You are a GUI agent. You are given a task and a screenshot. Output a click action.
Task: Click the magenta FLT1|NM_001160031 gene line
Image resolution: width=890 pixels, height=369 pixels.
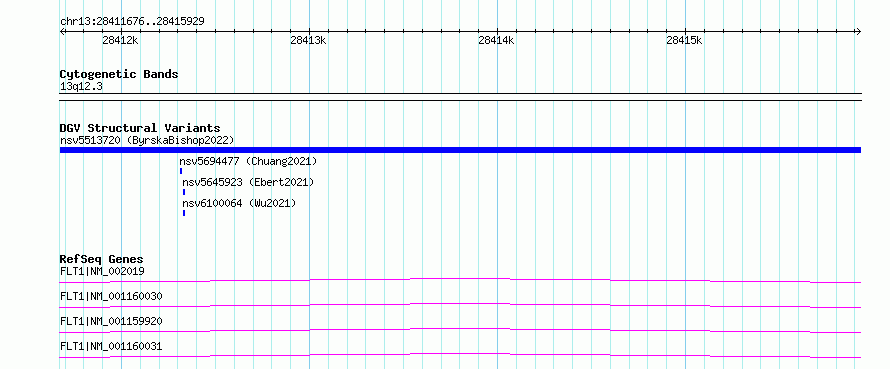(460, 354)
